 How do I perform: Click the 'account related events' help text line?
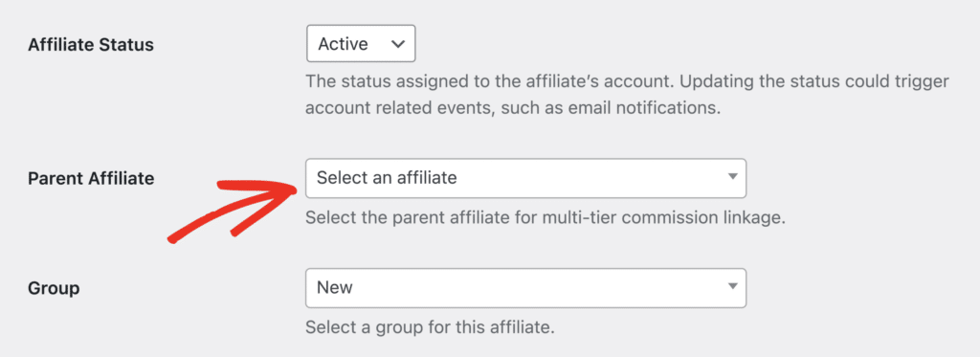click(513, 108)
